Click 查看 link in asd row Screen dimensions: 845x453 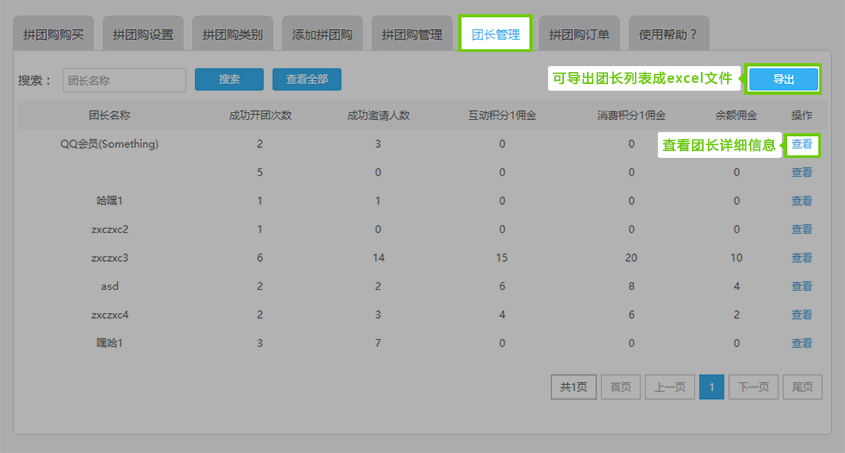[802, 286]
